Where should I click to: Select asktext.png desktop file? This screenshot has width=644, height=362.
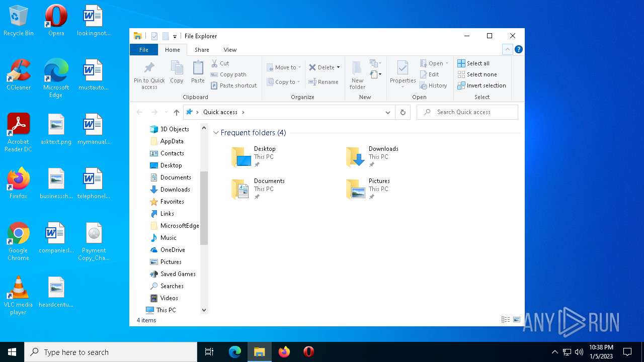pyautogui.click(x=56, y=130)
